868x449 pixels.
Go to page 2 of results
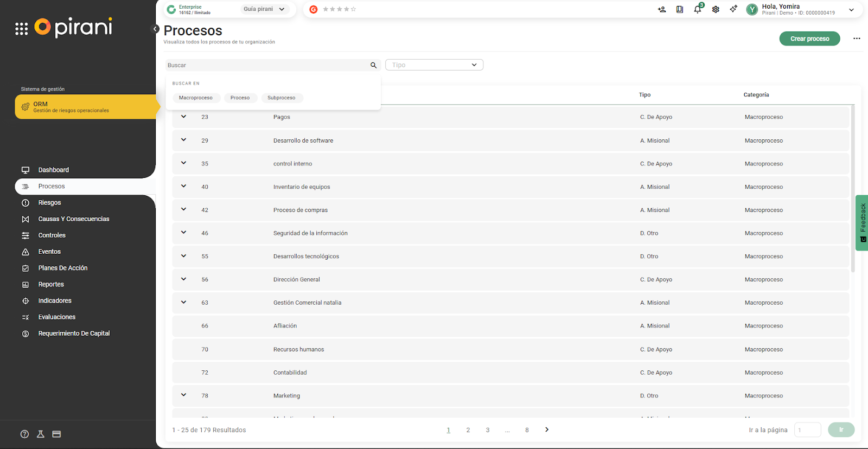(x=468, y=430)
